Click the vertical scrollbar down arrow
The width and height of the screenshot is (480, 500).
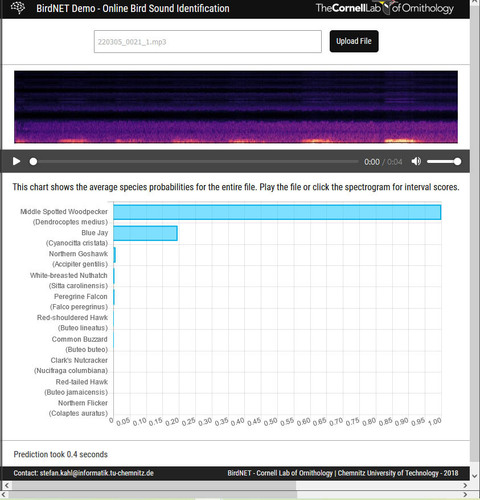pos(475,476)
